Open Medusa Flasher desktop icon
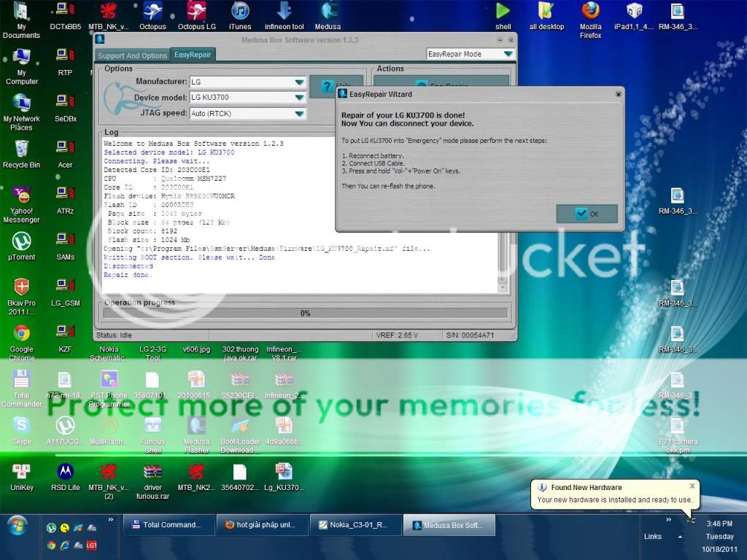The image size is (747, 560). (x=196, y=435)
